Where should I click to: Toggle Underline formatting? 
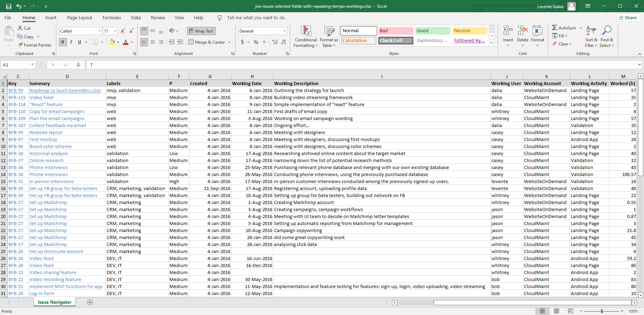[x=79, y=42]
